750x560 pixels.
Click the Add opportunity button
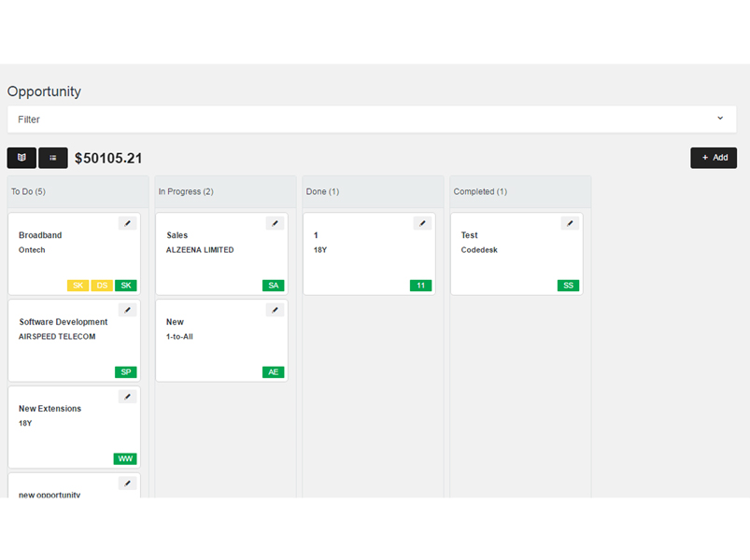coord(714,158)
